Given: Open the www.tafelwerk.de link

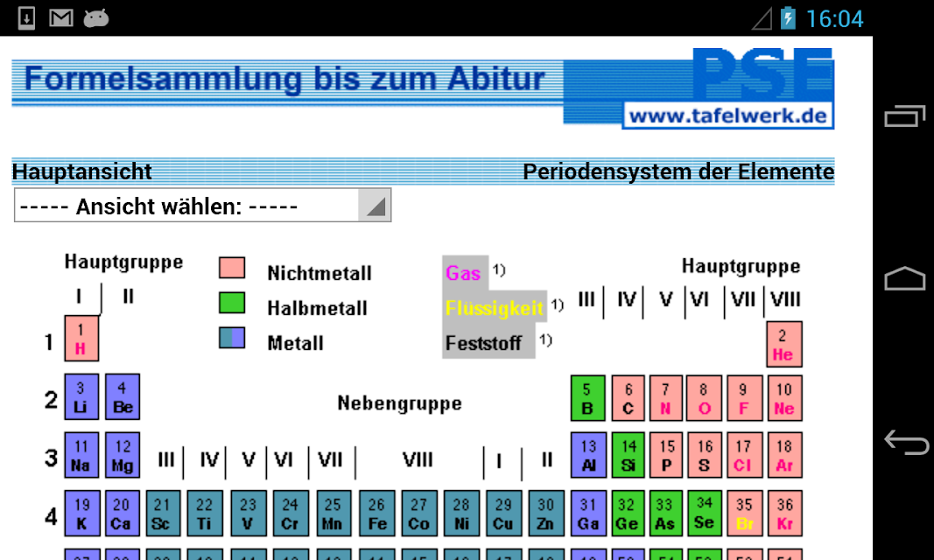Looking at the screenshot, I should 728,115.
